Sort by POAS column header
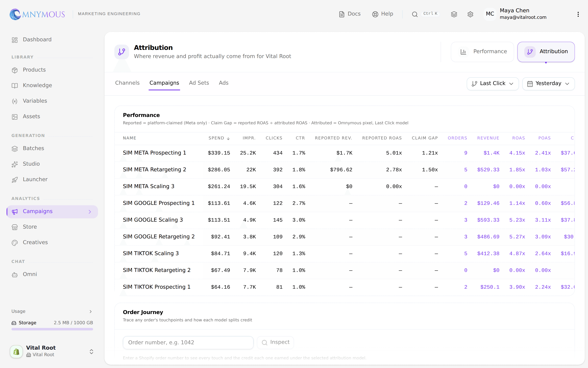 (x=544, y=138)
